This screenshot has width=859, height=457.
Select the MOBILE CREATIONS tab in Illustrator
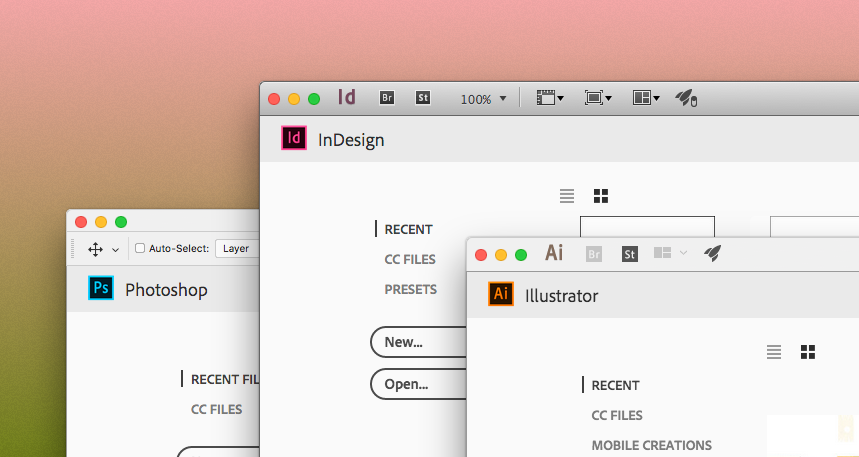pos(652,445)
